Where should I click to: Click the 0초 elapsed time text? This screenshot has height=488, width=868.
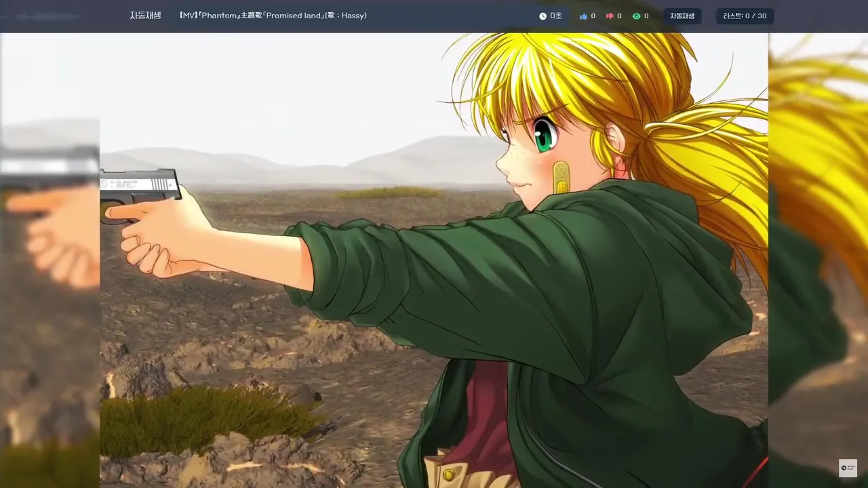(555, 16)
